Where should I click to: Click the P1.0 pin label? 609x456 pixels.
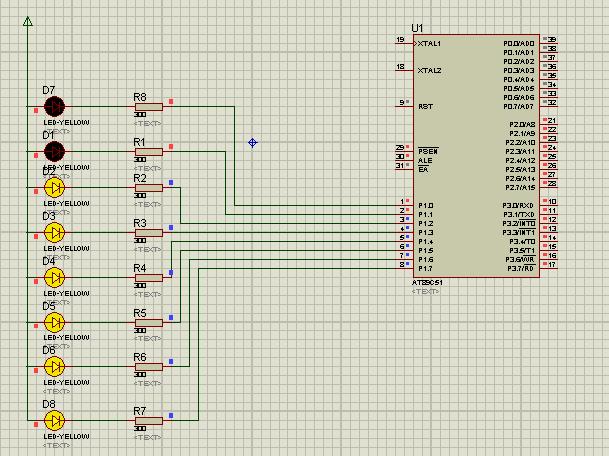coord(426,205)
